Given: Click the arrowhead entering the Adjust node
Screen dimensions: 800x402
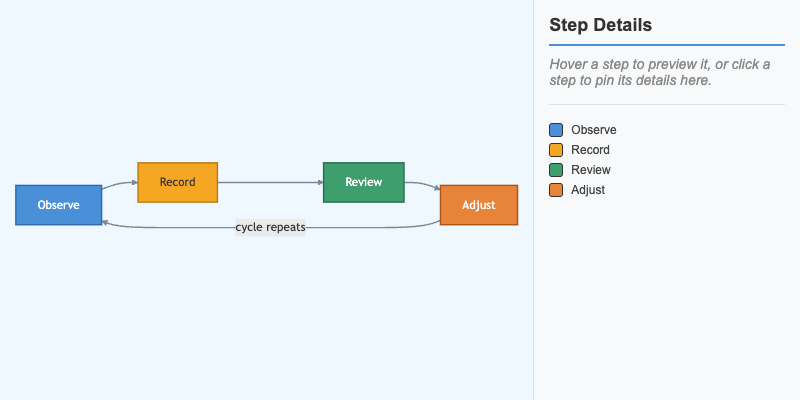Looking at the screenshot, I should coord(437,188).
